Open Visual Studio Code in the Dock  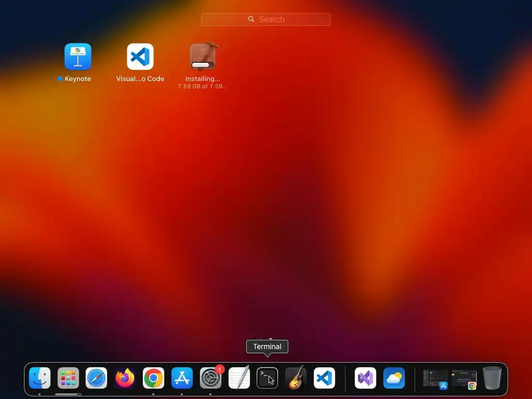tap(324, 378)
